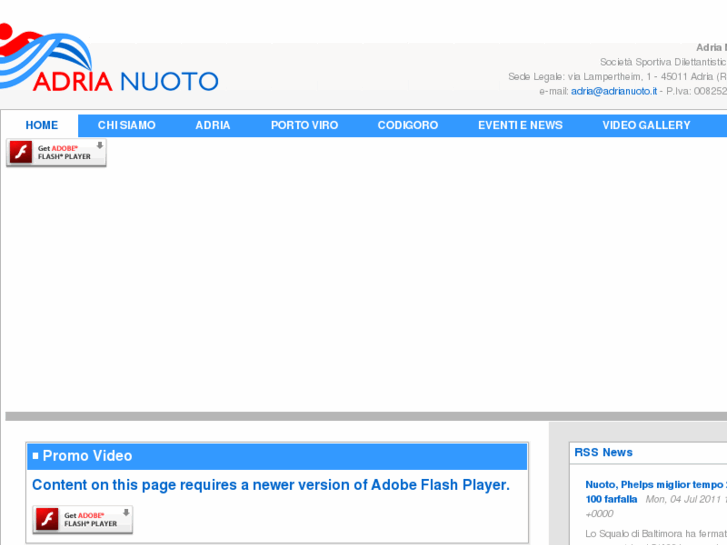This screenshot has width=727, height=545.
Task: Click the RSS News heading
Action: click(603, 452)
